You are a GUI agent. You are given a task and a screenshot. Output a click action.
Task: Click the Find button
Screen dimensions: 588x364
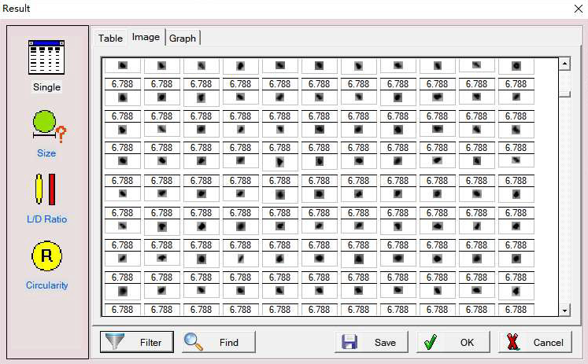[x=219, y=342]
